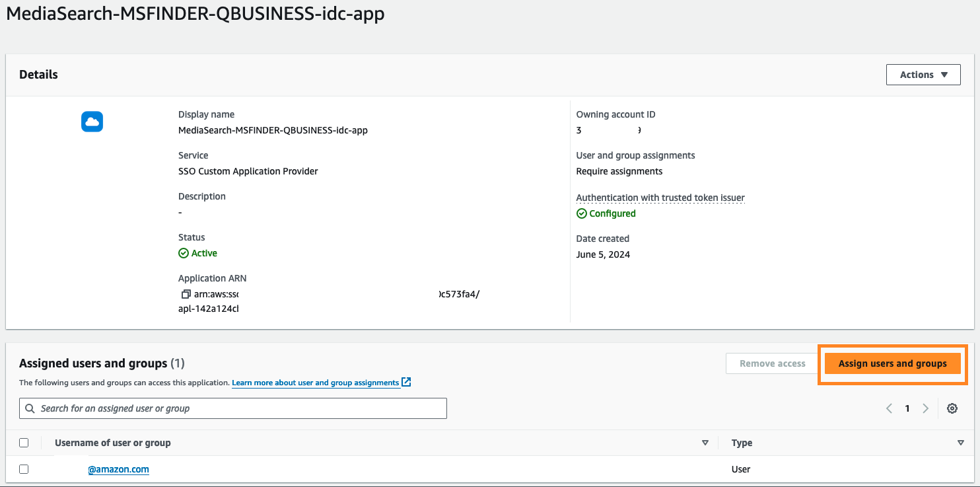Click the Require assignments value

(619, 171)
